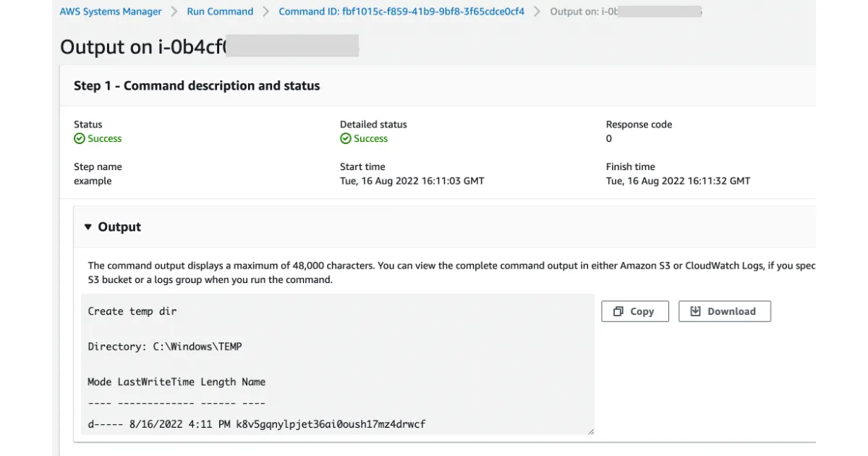This screenshot has height=456, width=868.
Task: Open the AWS Systems Manager breadcrumb
Action: tap(111, 12)
